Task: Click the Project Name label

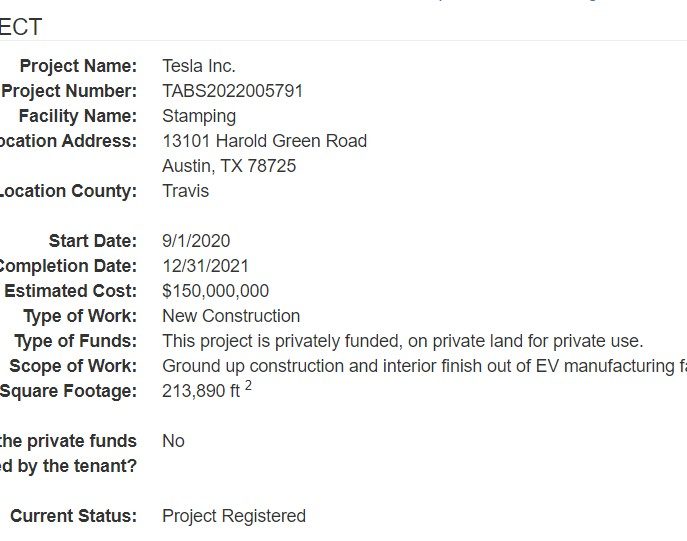Action: pyautogui.click(x=78, y=66)
